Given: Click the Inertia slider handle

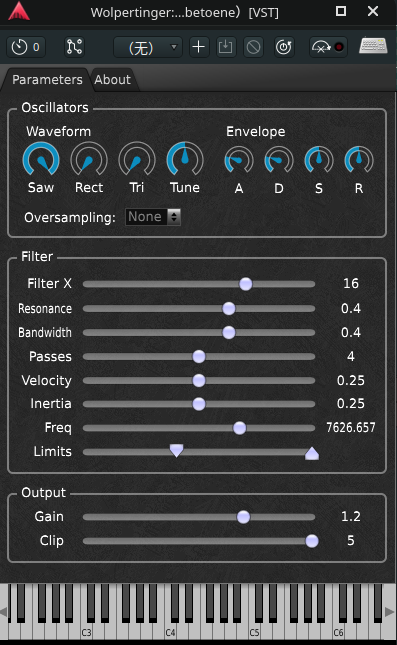Looking at the screenshot, I should pyautogui.click(x=199, y=404).
